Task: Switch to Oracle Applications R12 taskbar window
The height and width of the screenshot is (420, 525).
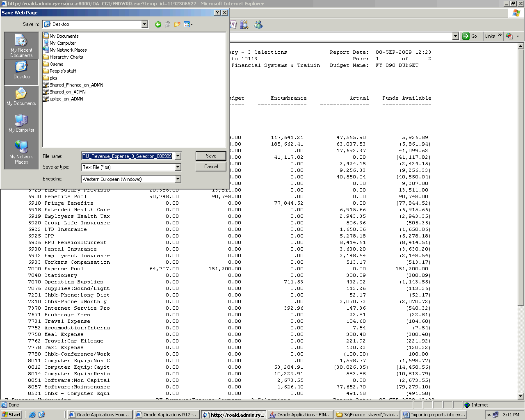Action: click(x=167, y=415)
